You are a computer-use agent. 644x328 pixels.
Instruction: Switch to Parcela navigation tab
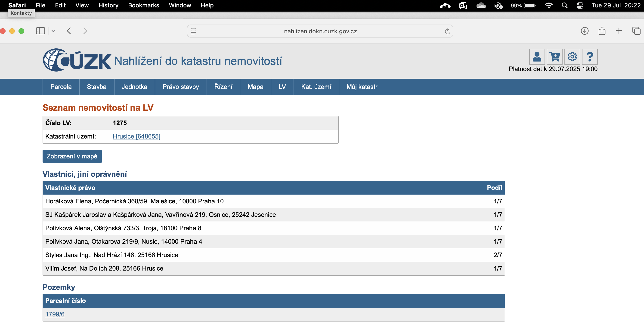tap(61, 87)
